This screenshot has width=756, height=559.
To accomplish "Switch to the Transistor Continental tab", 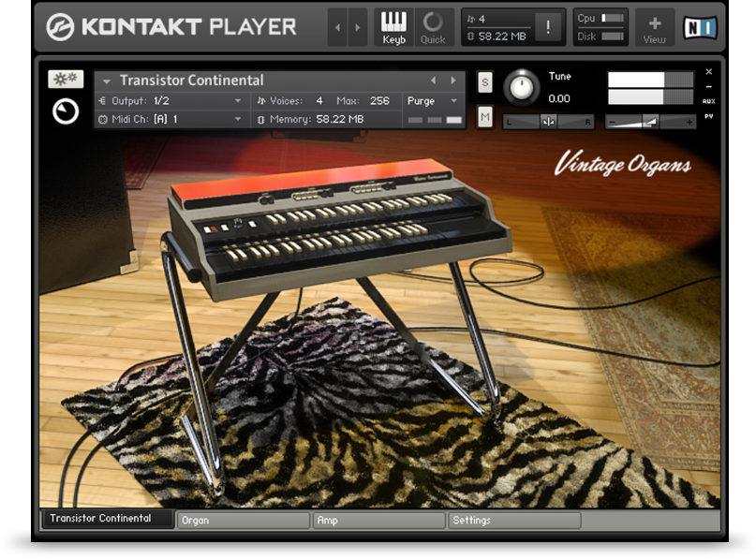I will pos(108,519).
